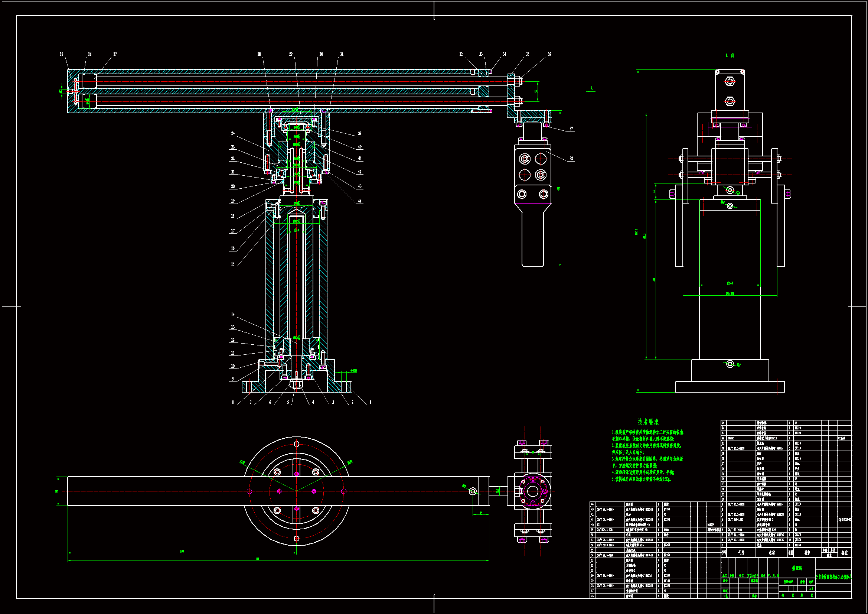
Task: Select callout number 44 leader label
Action: coord(359,202)
